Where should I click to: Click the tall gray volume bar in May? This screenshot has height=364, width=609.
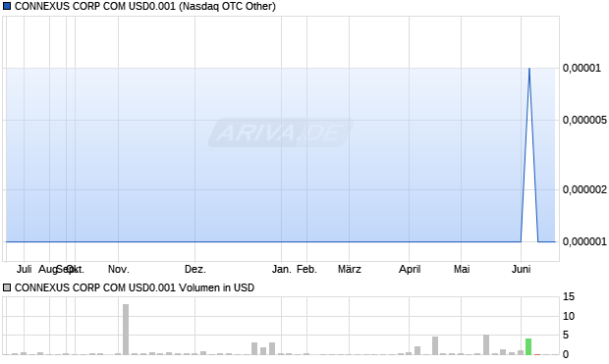coord(486,344)
